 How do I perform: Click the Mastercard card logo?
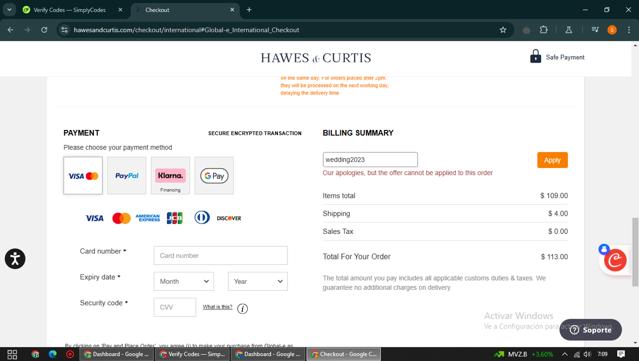click(121, 218)
